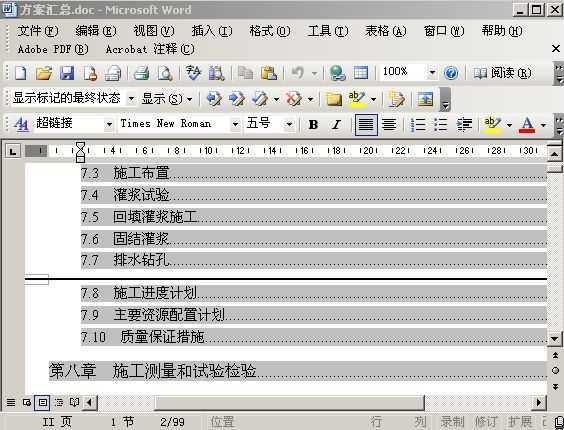Click the horizontal scrollbar thumb

pyautogui.click(x=289, y=402)
